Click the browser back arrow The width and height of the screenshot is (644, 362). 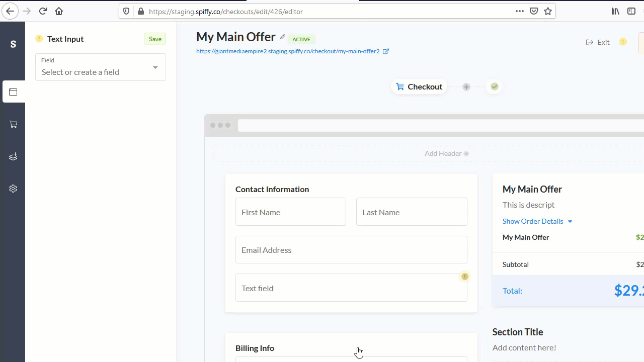10,11
